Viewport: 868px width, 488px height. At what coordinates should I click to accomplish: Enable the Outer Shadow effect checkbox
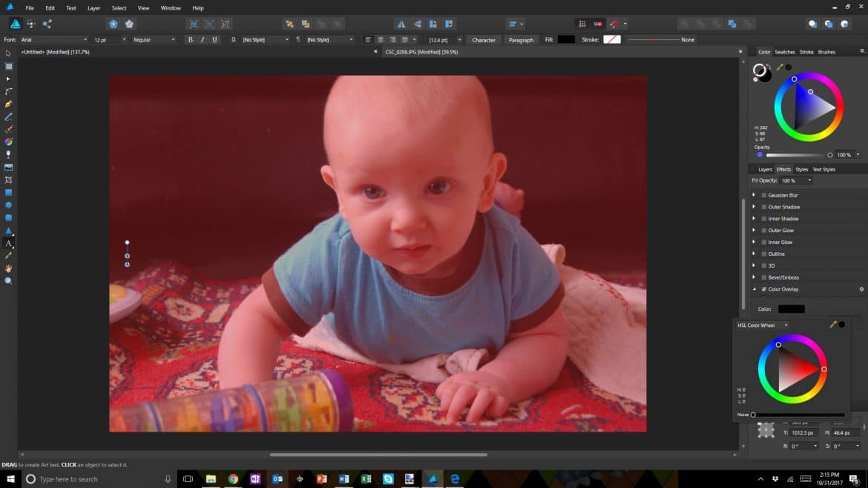pyautogui.click(x=763, y=207)
